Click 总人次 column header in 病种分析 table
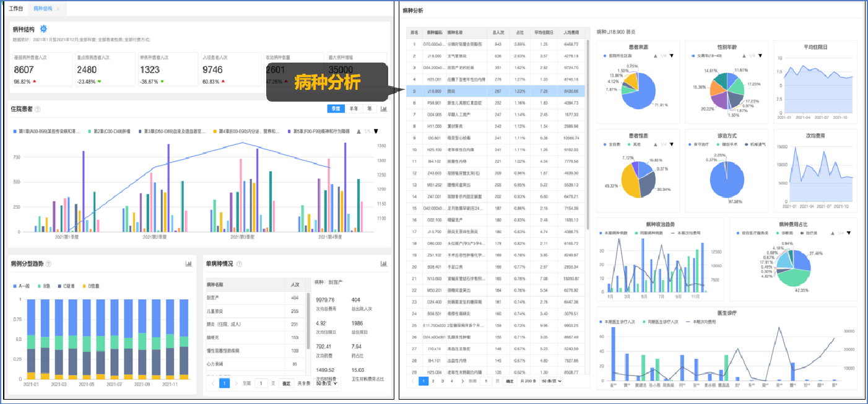The width and height of the screenshot is (868, 404). (x=498, y=32)
